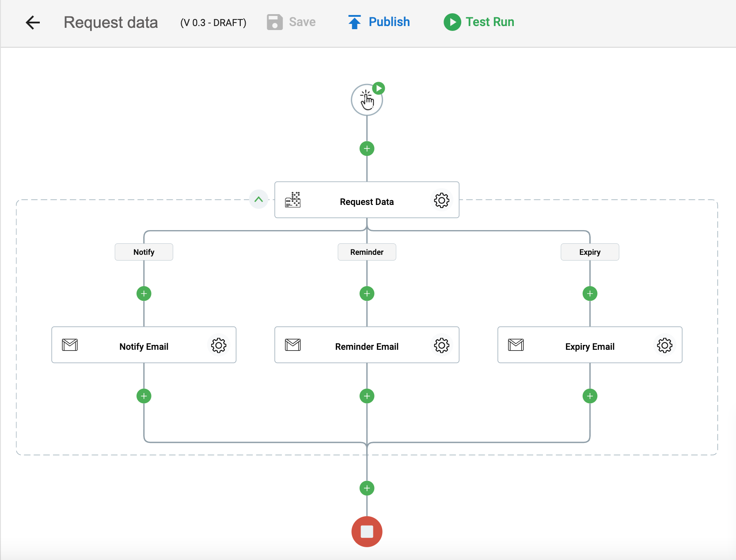736x560 pixels.
Task: Start a Test Run
Action: [479, 22]
